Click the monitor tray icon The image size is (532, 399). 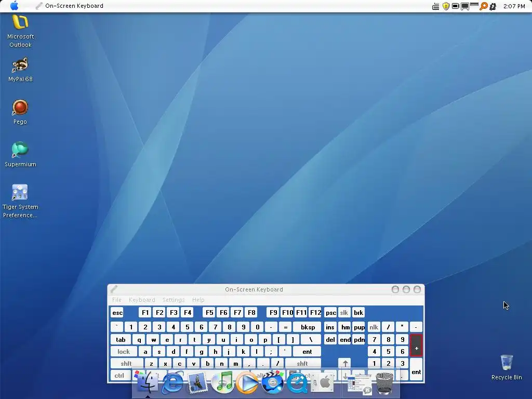(x=465, y=6)
